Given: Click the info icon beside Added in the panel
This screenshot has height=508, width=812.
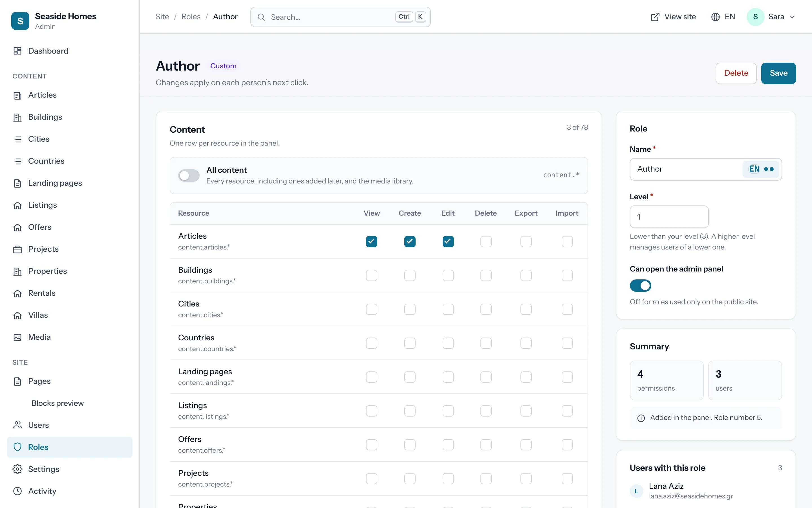Looking at the screenshot, I should [x=641, y=418].
